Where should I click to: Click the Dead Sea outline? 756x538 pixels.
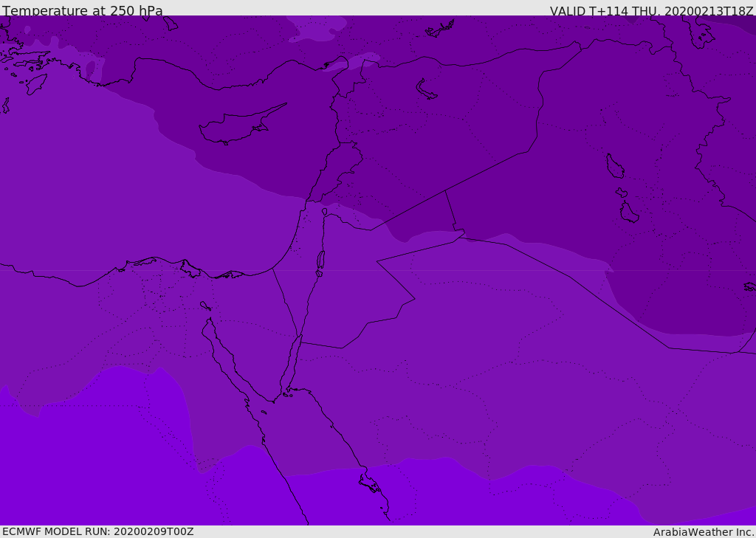pos(320,260)
